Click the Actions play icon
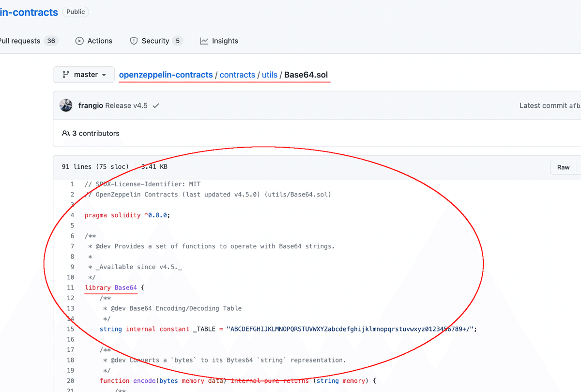The image size is (581, 392). coord(79,41)
